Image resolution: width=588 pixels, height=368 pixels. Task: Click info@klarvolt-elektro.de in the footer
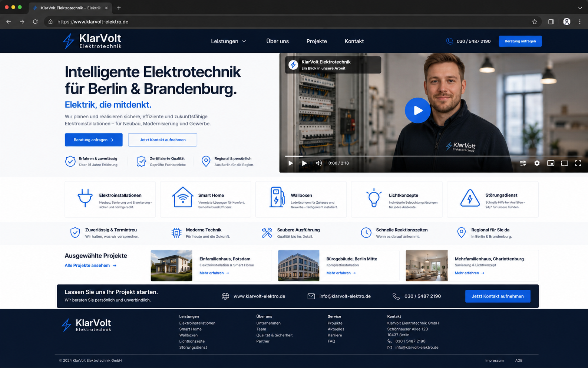point(417,348)
